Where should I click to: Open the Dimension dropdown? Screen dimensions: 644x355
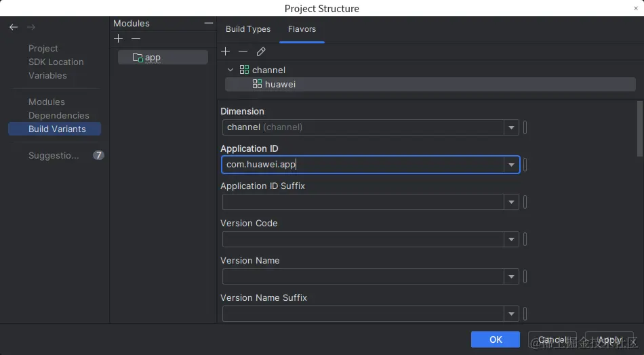(x=512, y=127)
